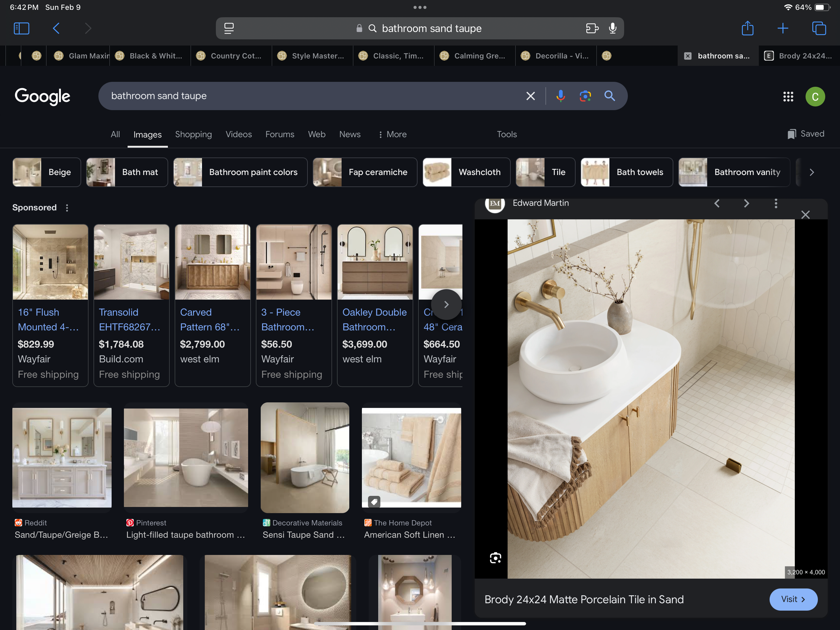The width and height of the screenshot is (840, 630).
Task: Click the Google search input field
Action: pos(311,96)
